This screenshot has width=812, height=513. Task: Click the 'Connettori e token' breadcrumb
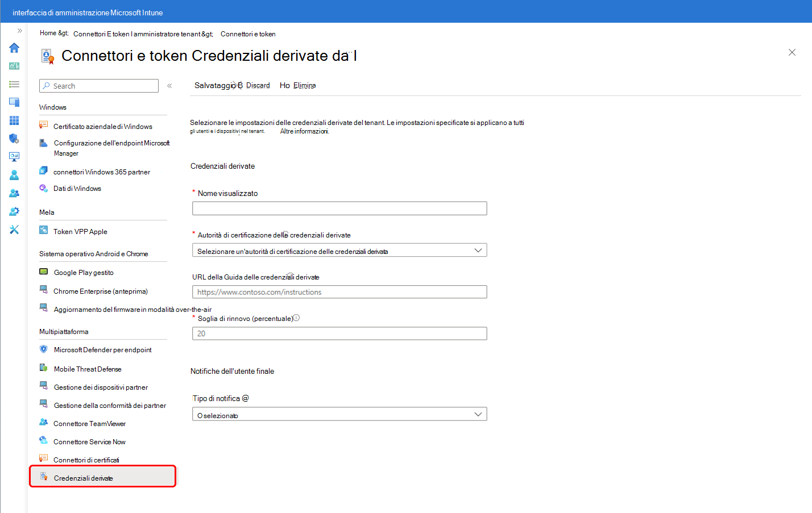pos(248,34)
